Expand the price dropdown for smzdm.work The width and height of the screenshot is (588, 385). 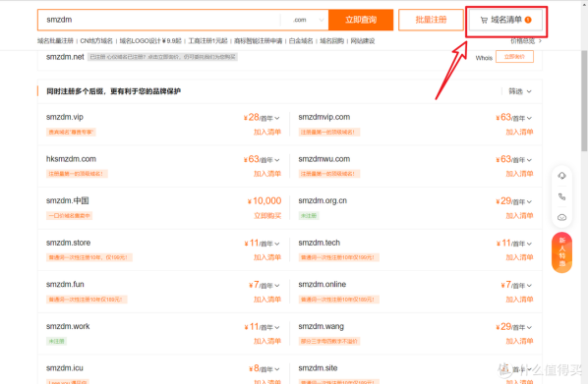277,328
